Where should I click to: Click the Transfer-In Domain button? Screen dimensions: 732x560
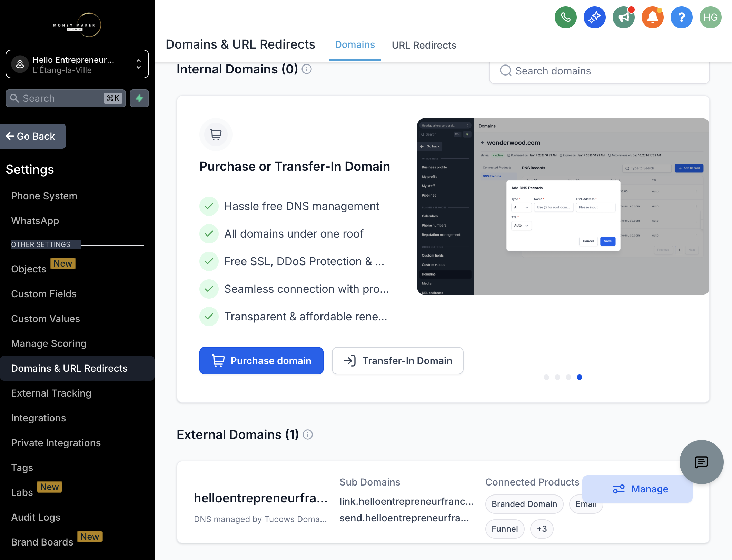point(397,361)
